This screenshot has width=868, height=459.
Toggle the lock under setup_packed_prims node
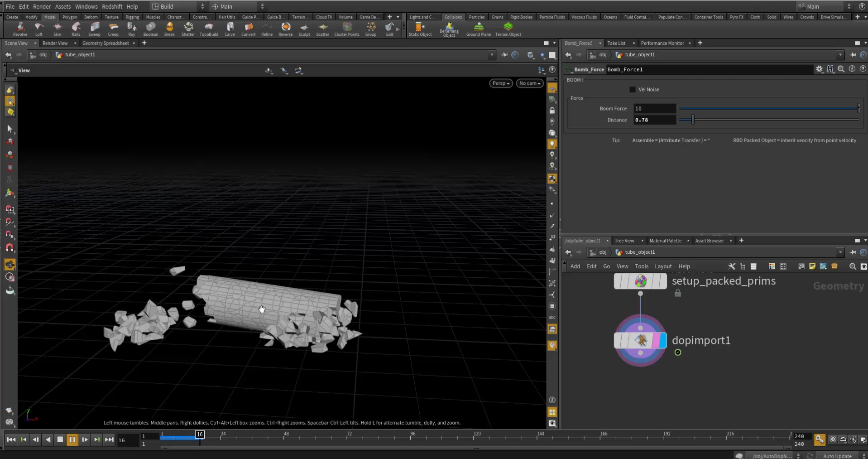[x=678, y=293]
